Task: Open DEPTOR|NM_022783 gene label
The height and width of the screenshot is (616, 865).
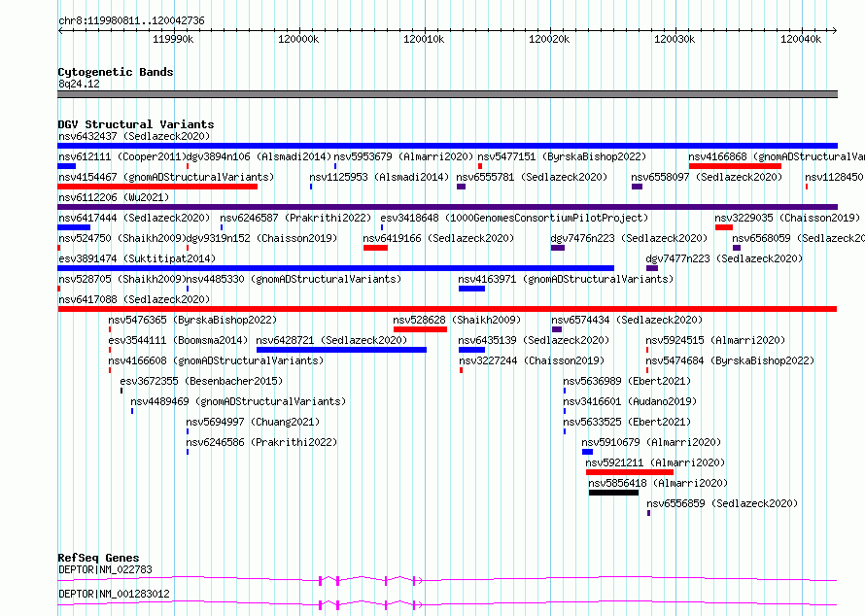Action: [x=105, y=569]
